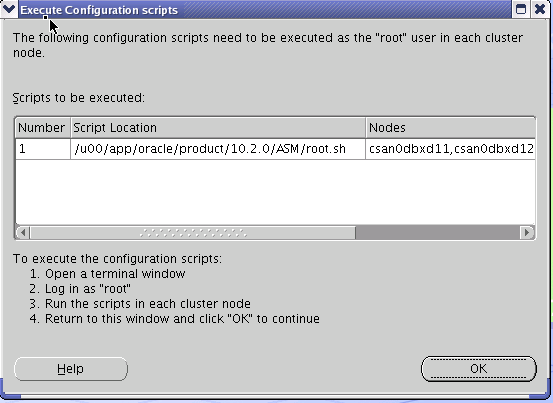Open the window menu chevron icon
Screen dimensions: 553x403
point(8,9)
